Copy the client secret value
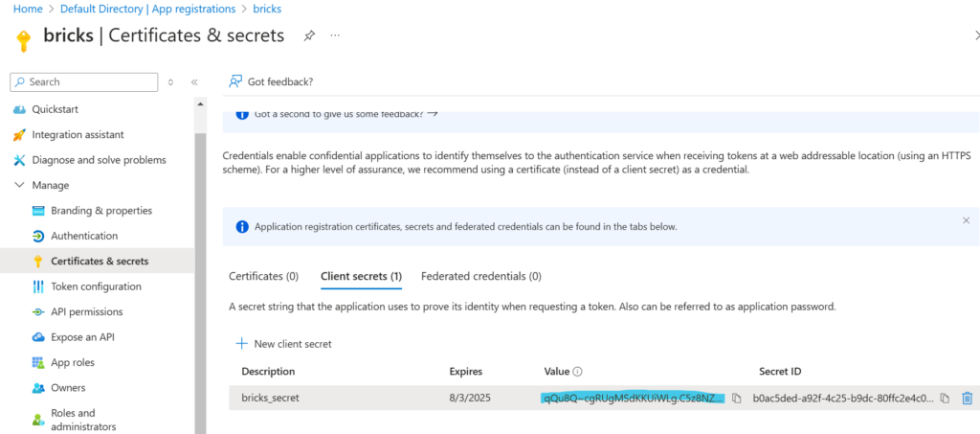The height and width of the screenshot is (434, 980). click(737, 398)
